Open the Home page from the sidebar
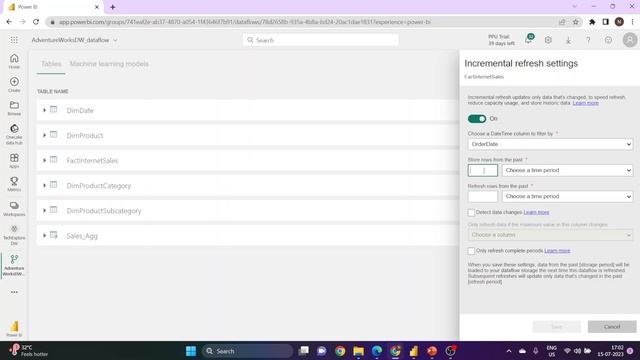640x360 pixels. [x=14, y=61]
